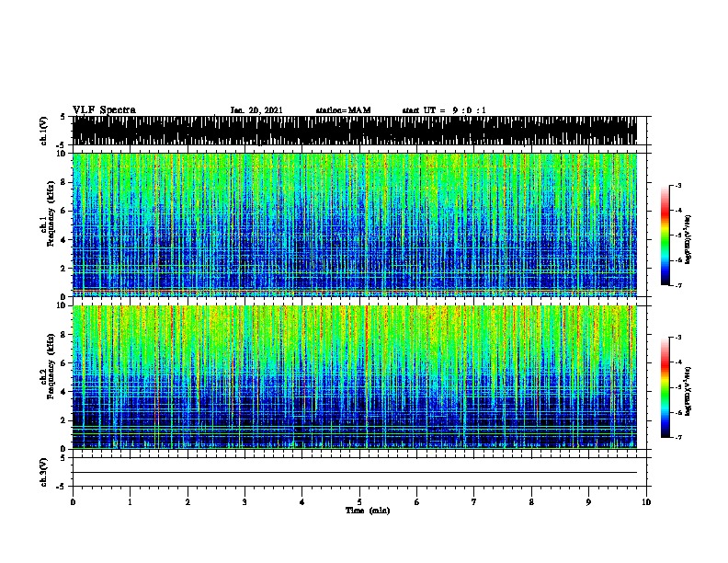The width and height of the screenshot is (728, 563).
Task: Click time-axis tick label "1"
Action: (130, 502)
